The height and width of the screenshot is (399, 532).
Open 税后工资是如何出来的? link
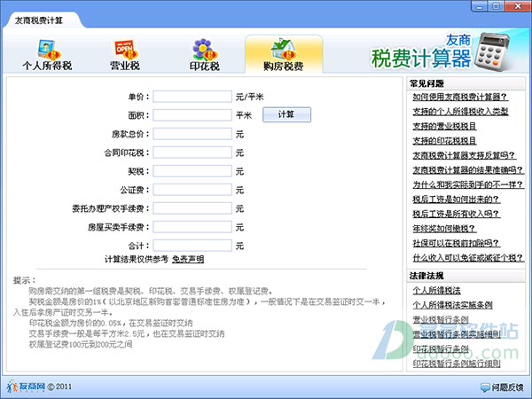point(456,199)
